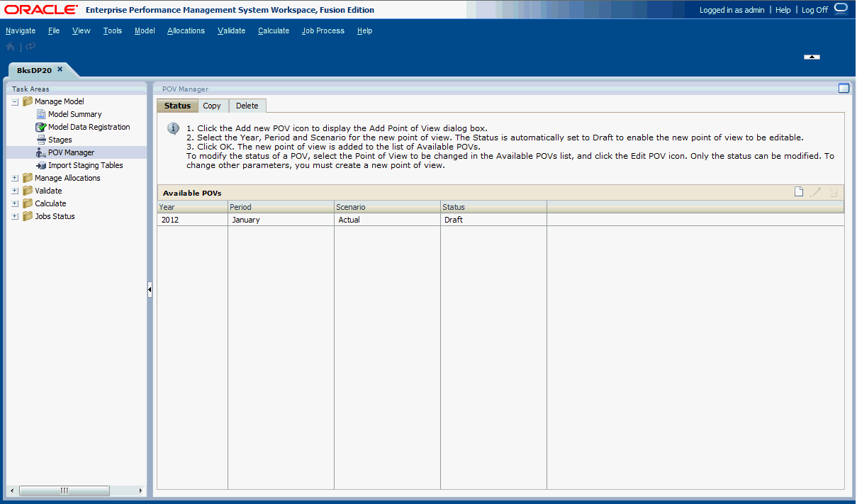Click the Log Off link
This screenshot has height=504, width=857.
814,10
